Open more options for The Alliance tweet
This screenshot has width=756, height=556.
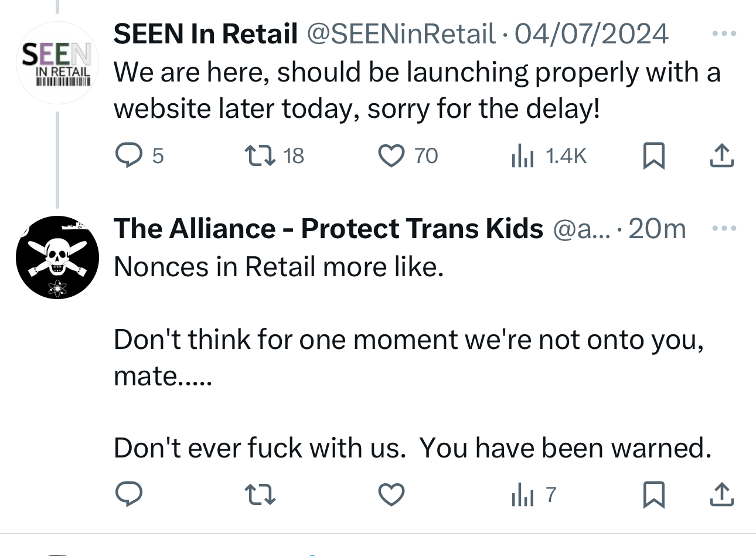(724, 228)
